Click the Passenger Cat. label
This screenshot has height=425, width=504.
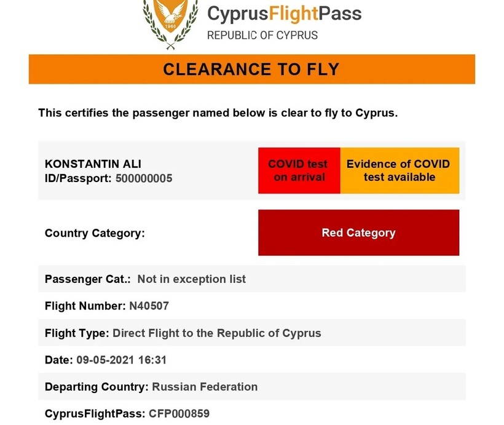coord(88,279)
